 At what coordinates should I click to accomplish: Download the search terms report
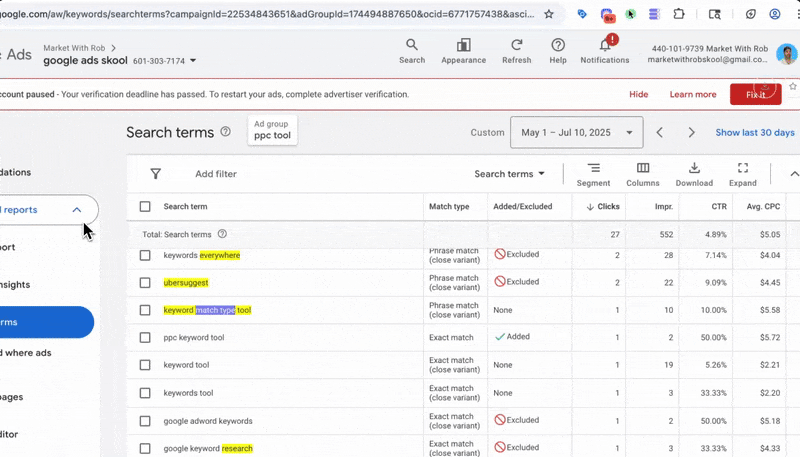point(694,174)
